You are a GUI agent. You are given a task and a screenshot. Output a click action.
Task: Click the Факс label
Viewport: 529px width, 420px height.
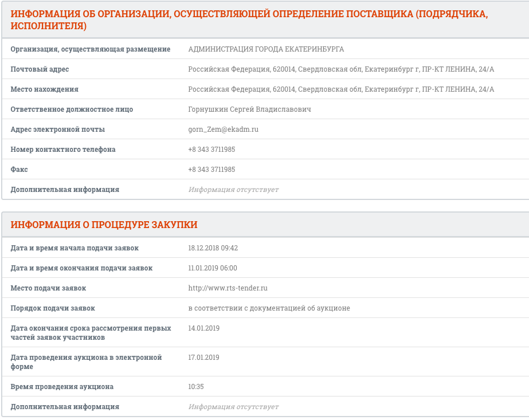pos(19,170)
